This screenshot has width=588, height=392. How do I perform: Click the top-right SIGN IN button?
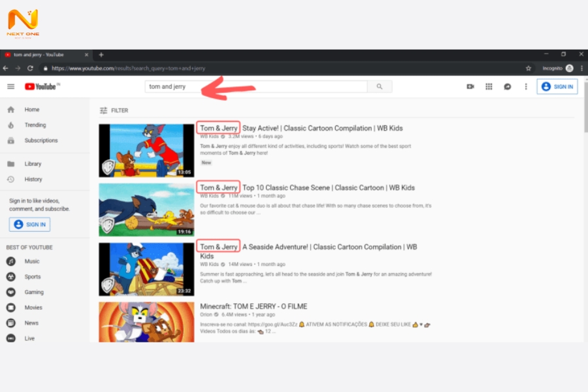coord(557,87)
